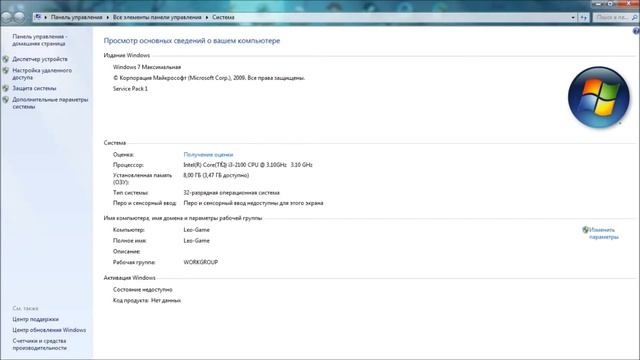This screenshot has width=640, height=360.
Task: Click the address bar computer icon
Action: [x=38, y=17]
